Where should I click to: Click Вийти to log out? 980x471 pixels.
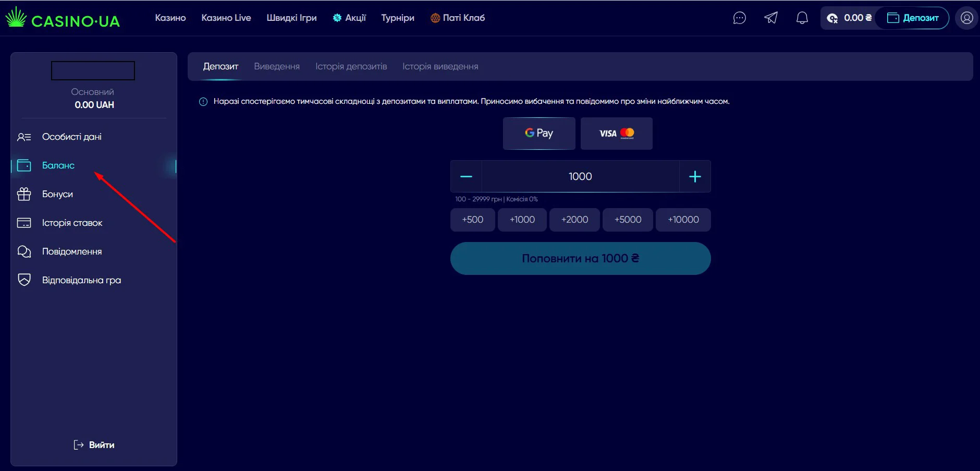tap(94, 445)
